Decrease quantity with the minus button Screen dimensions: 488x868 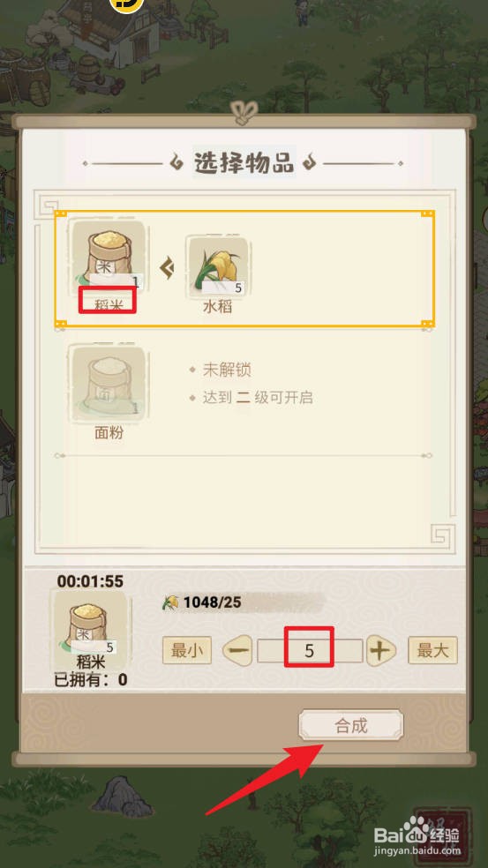[237, 651]
